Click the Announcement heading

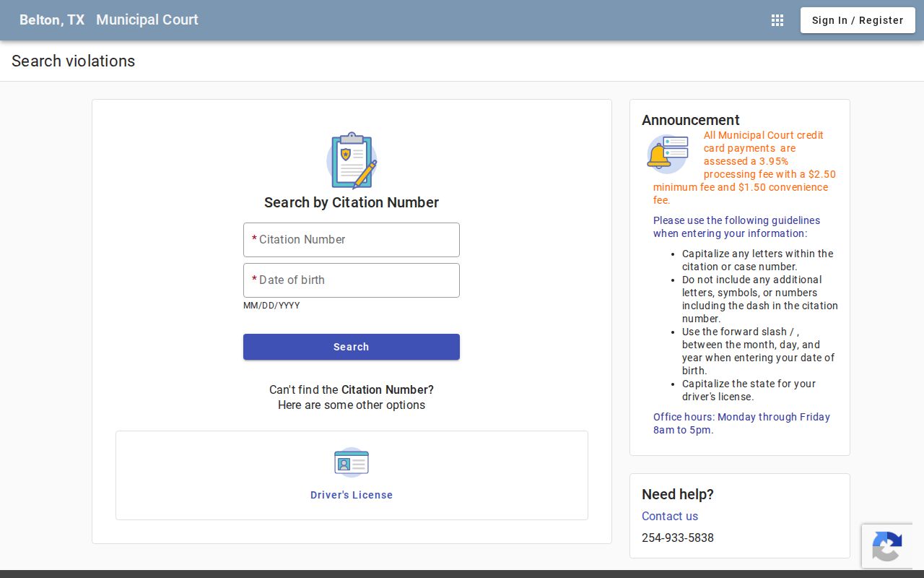(691, 120)
